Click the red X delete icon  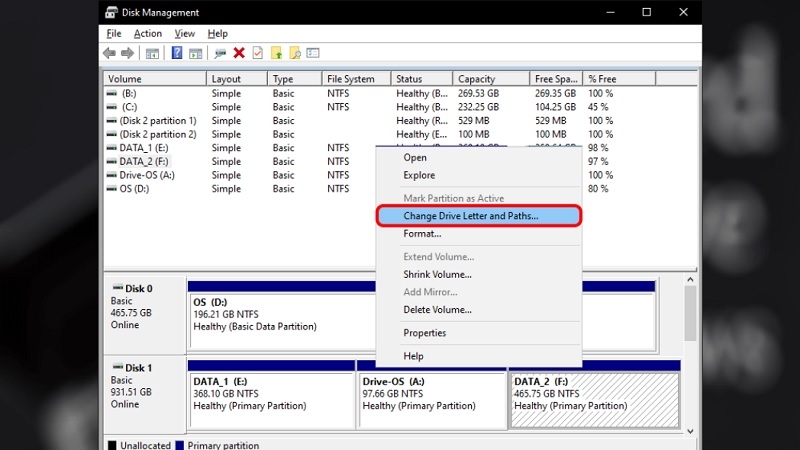pos(239,53)
